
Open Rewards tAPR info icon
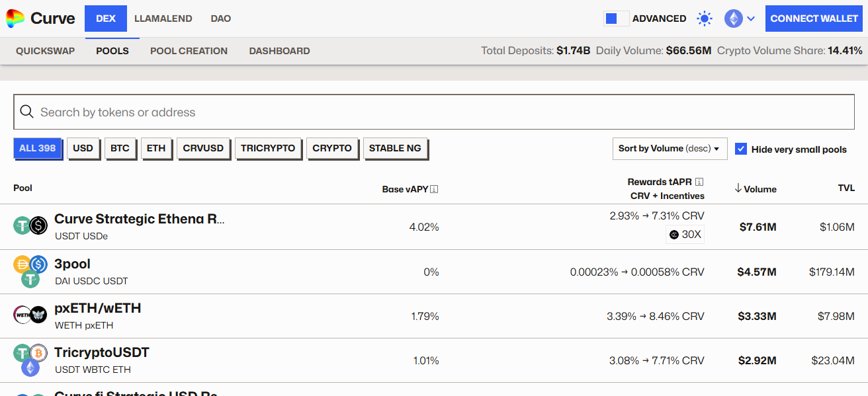[x=699, y=182]
